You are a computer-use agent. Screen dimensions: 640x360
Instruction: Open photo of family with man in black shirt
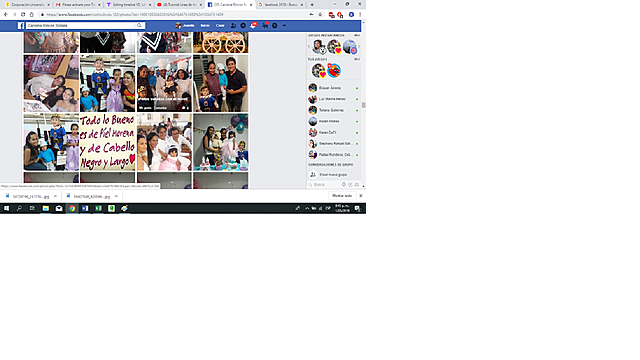(220, 83)
